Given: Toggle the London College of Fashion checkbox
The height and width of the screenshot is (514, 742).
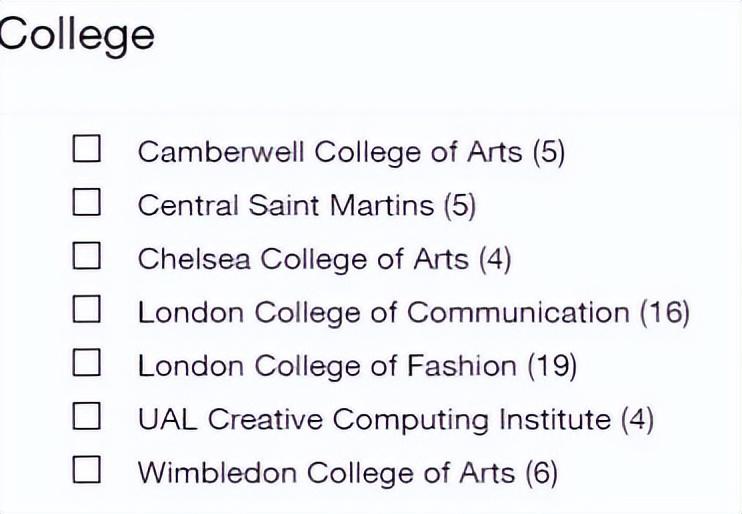Looking at the screenshot, I should [88, 364].
